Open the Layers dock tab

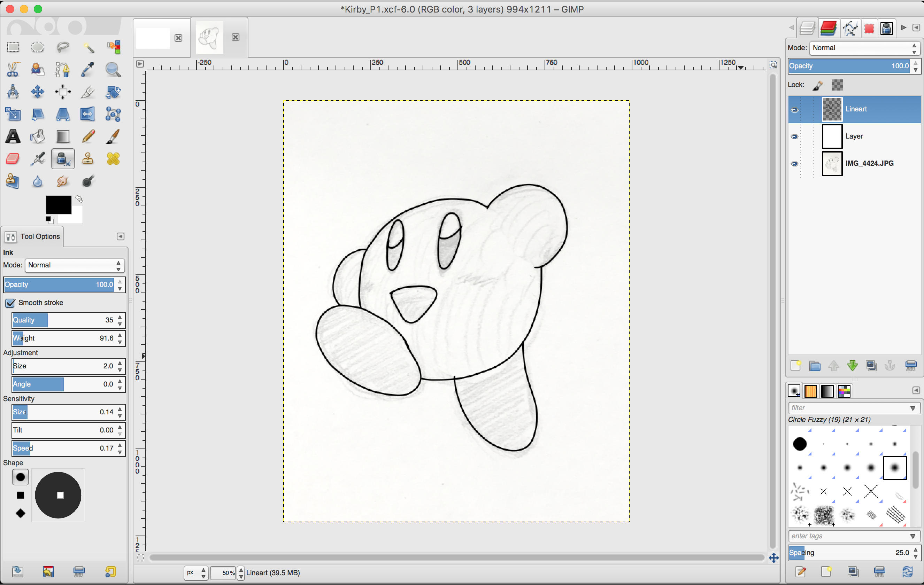[x=807, y=29]
